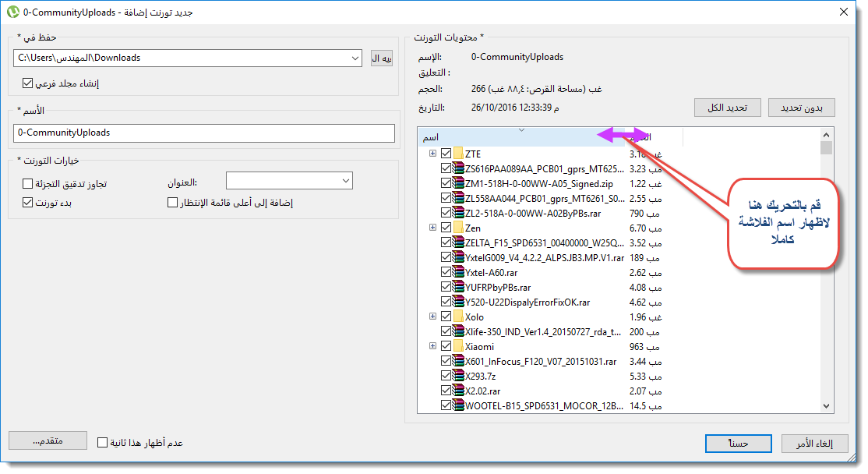This screenshot has width=868, height=474.
Task: Click the archive icon of Yxtel-A60.rar
Action: [458, 272]
